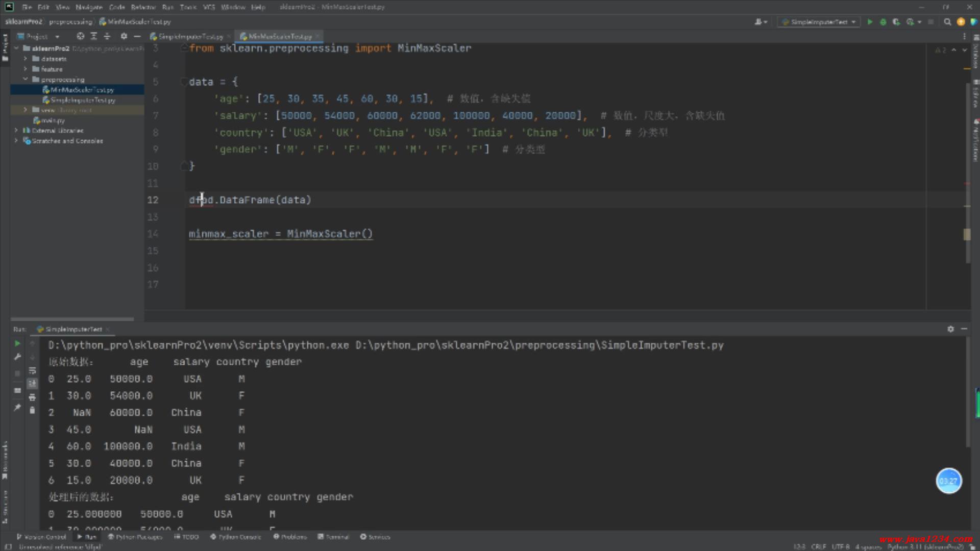Open Search Everywhere magnifier icon
Image resolution: width=980 pixels, height=551 pixels.
coord(947,22)
